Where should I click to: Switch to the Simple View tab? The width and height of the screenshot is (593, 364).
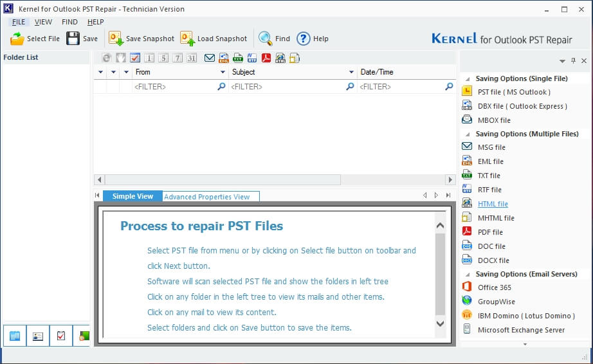coord(132,196)
